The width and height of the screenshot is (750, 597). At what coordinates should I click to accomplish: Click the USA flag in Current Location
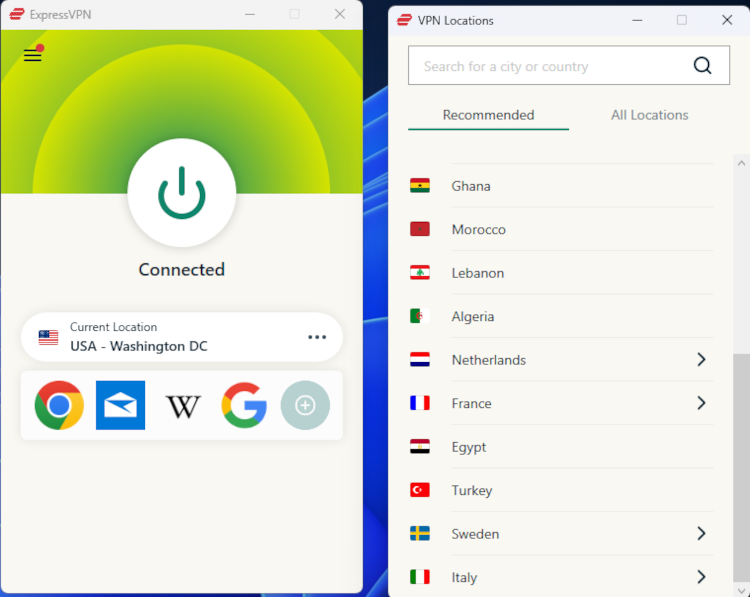coord(48,338)
